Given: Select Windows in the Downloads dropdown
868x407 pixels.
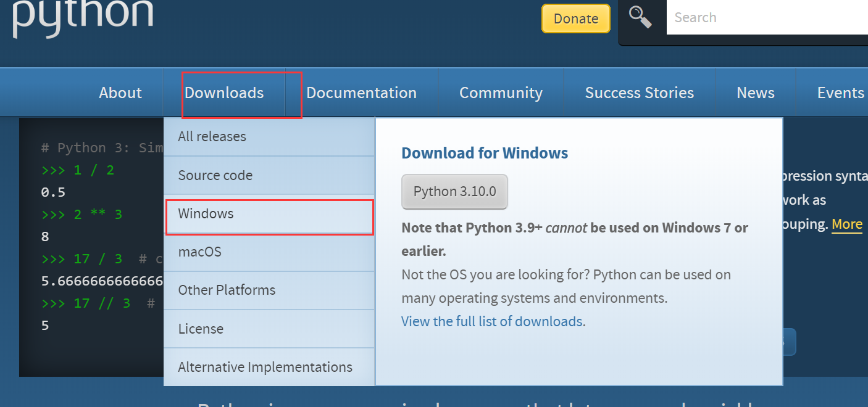Looking at the screenshot, I should pyautogui.click(x=206, y=214).
